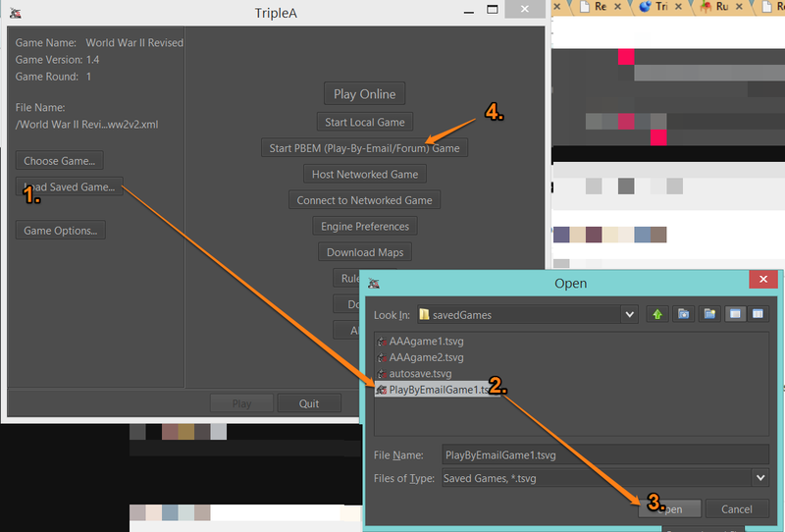The image size is (785, 532).
Task: Expand the Look In folder dropdown
Action: [x=629, y=315]
